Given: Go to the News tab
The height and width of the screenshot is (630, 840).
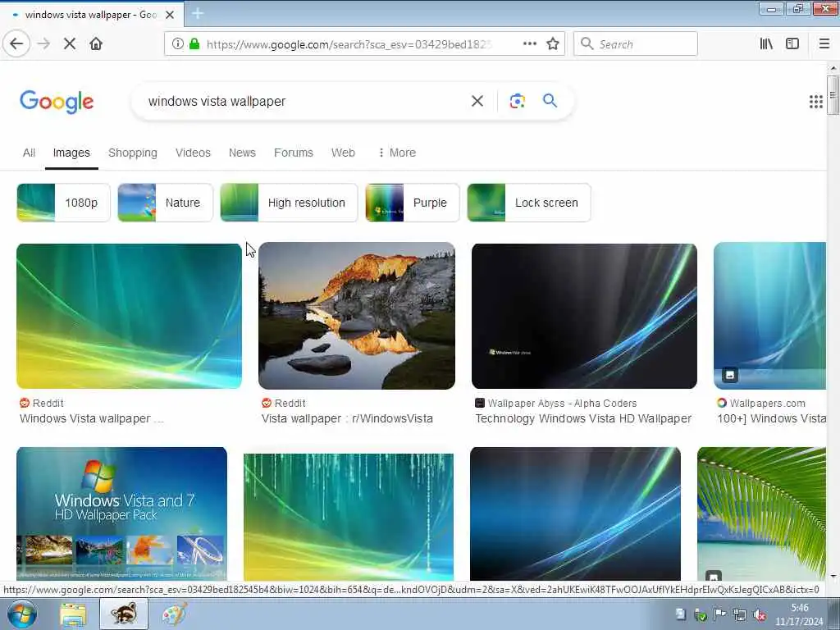Looking at the screenshot, I should (x=242, y=153).
